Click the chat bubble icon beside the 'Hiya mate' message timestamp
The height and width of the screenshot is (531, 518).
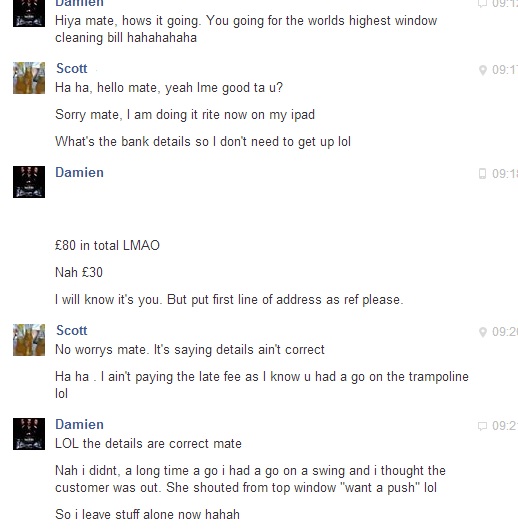click(482, 3)
